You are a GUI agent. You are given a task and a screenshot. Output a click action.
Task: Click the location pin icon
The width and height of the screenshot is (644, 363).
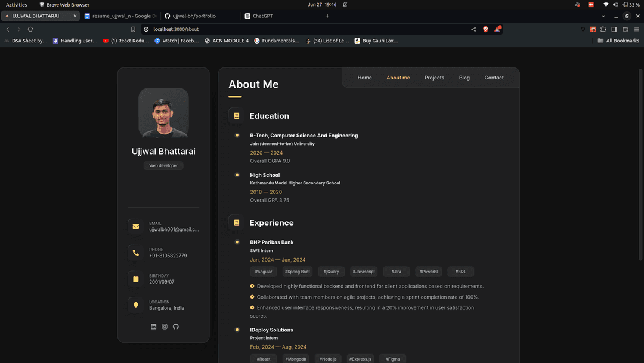click(136, 305)
